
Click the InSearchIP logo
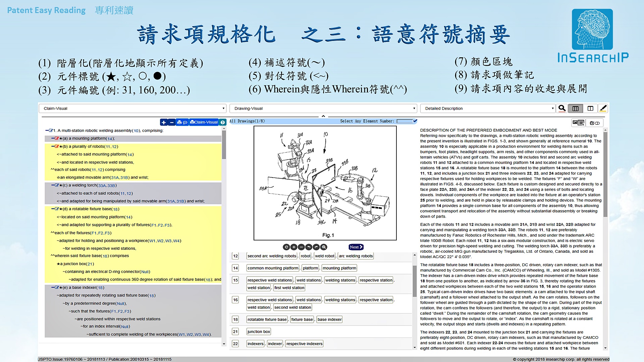[x=593, y=36]
